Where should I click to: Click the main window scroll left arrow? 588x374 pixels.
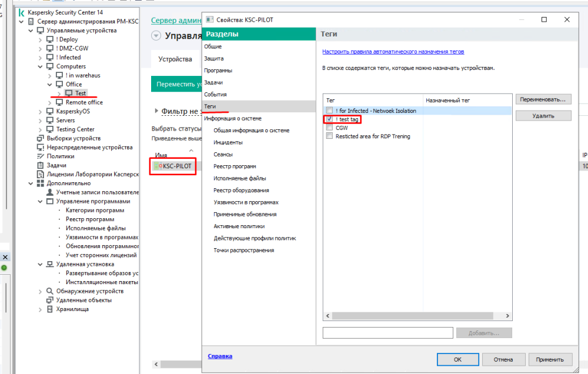156,364
